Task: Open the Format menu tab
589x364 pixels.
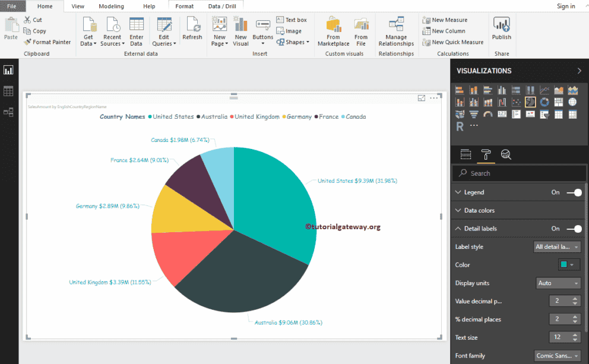Action: 184,7
